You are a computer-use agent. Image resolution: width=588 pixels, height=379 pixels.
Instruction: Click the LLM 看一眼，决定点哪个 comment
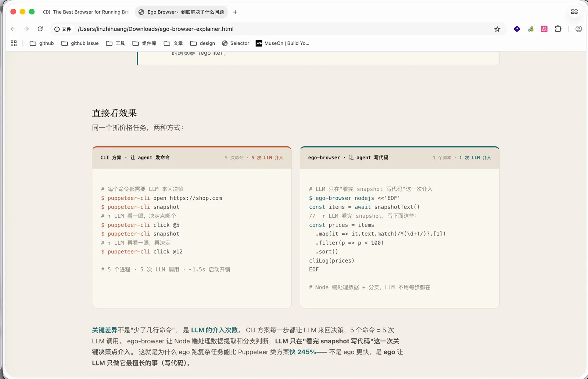point(139,216)
